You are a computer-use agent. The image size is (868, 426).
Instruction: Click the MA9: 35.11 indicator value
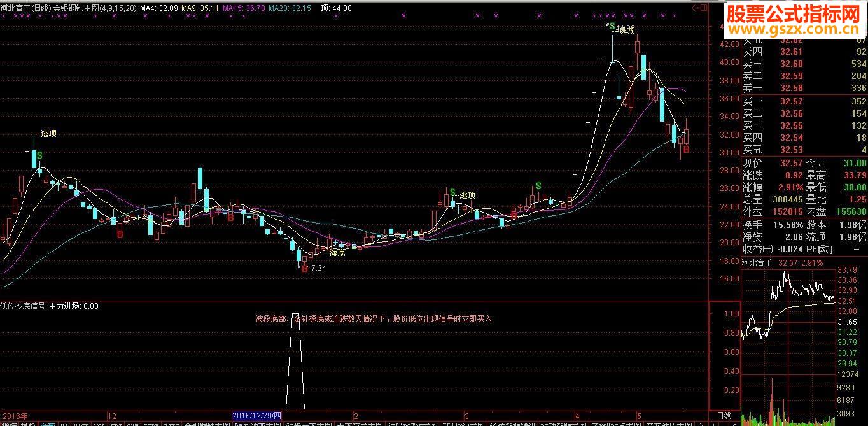[200, 8]
